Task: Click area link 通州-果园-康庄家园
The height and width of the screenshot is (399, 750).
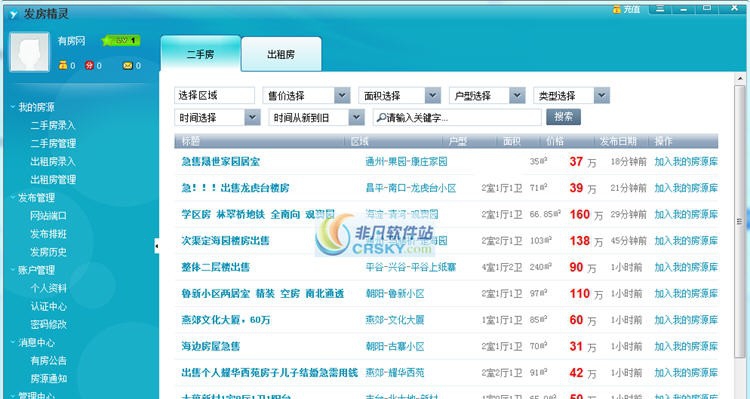Action: click(x=406, y=162)
